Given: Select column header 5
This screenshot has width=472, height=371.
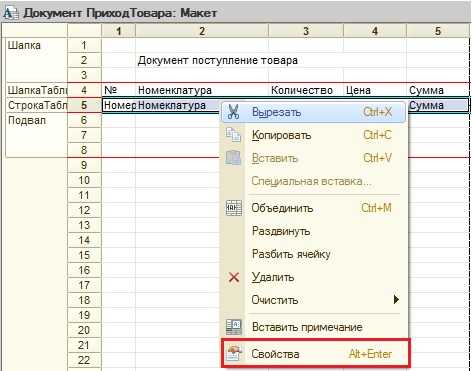Looking at the screenshot, I should [438, 31].
